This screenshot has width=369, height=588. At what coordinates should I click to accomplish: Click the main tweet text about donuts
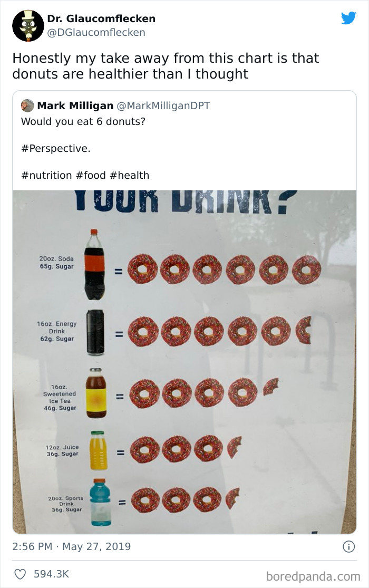[x=166, y=65]
